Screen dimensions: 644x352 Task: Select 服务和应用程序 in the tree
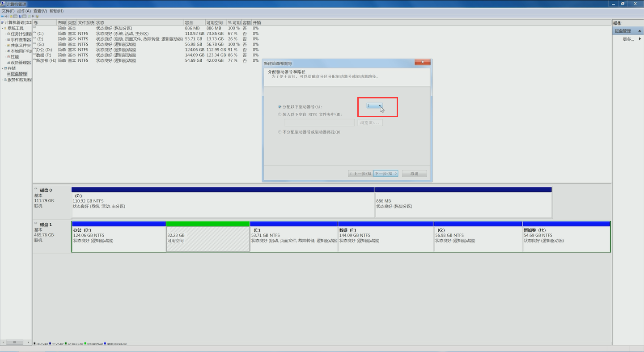19,80
